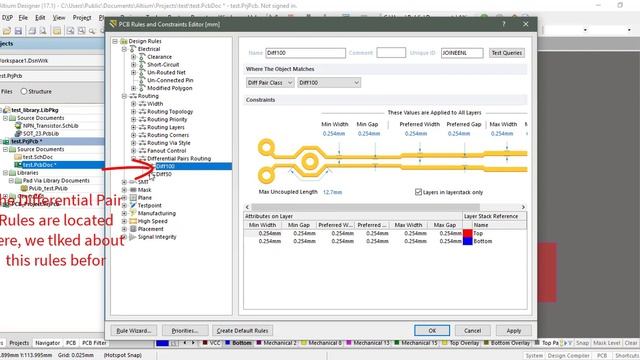
Task: Select the Routing Topology rule icon
Action: coord(142,111)
